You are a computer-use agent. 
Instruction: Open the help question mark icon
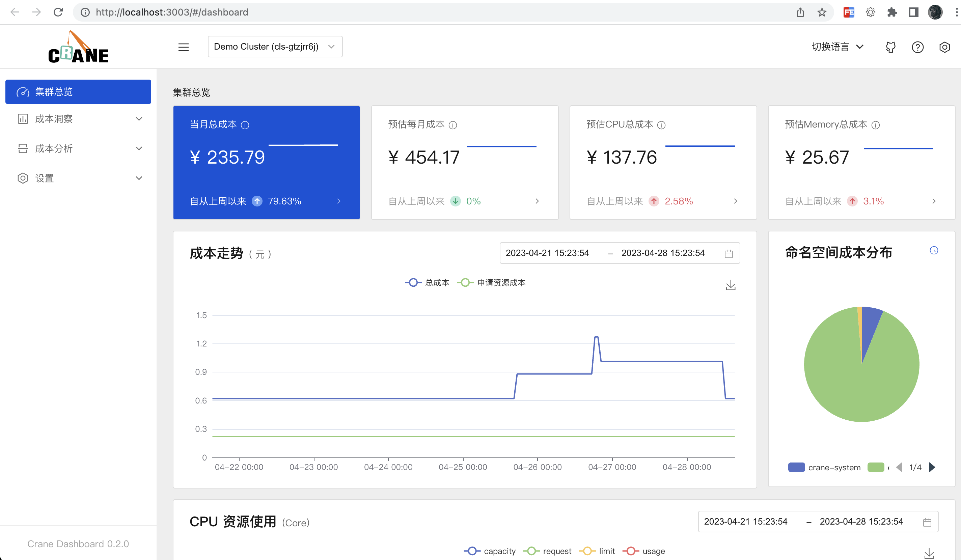pos(917,47)
